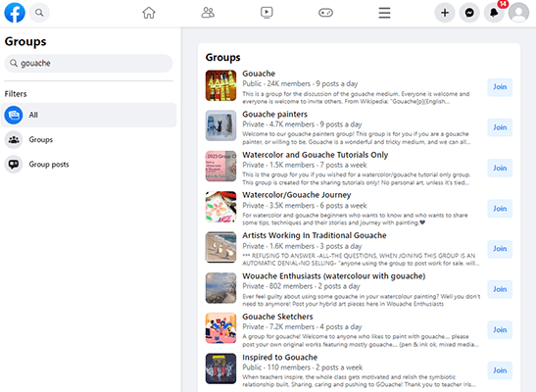Image resolution: width=536 pixels, height=392 pixels.
Task: Select the All filter
Action: [89, 116]
